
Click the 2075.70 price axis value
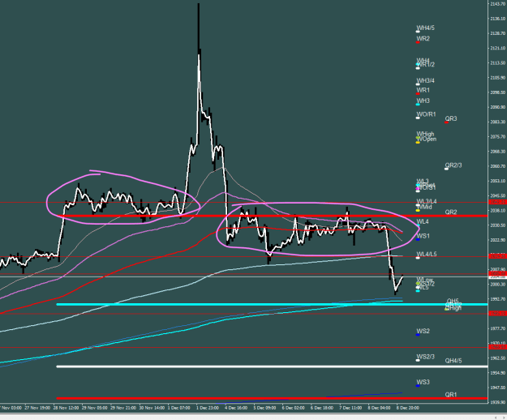click(498, 137)
